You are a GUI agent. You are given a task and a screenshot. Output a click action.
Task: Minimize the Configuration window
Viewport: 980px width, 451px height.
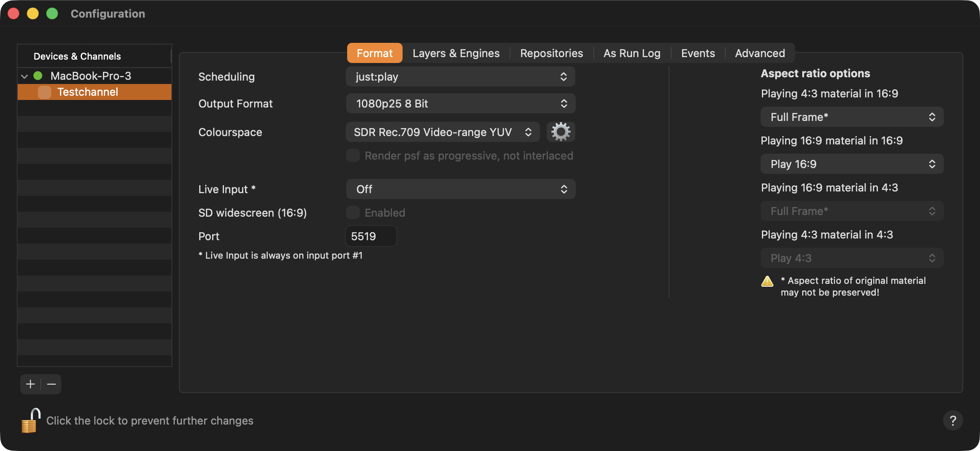33,13
